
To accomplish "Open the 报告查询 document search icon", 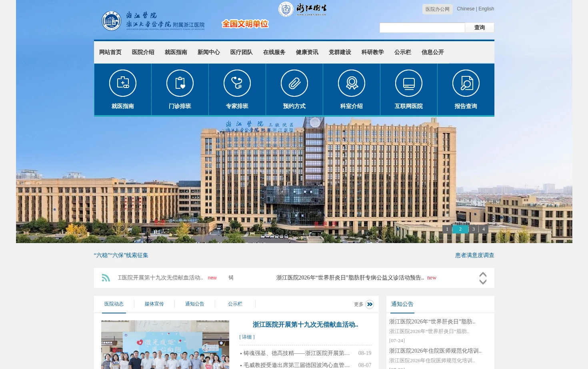I will click(x=466, y=83).
